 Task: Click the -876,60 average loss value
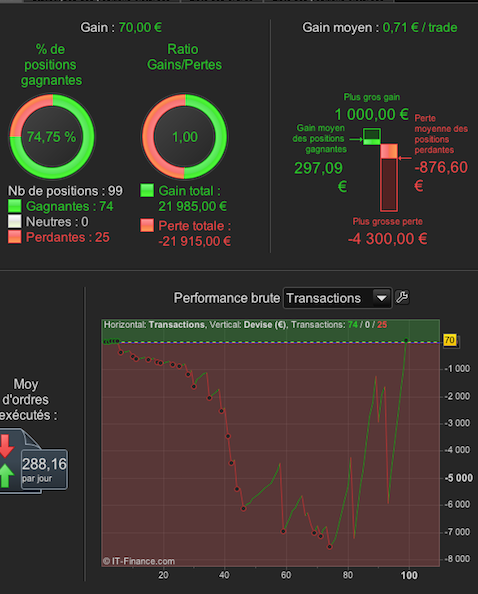[441, 167]
